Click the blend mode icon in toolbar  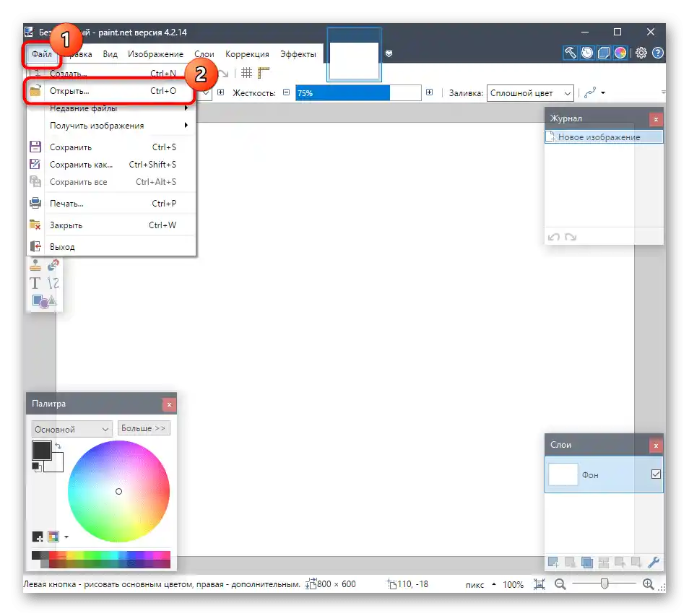589,92
